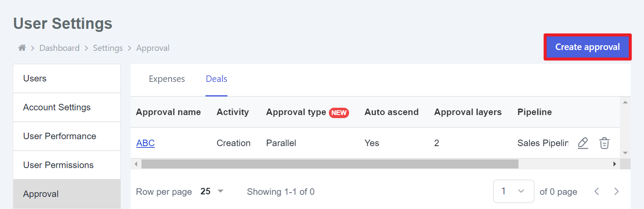Click the home icon in breadcrumb
The height and width of the screenshot is (209, 644).
pos(22,48)
